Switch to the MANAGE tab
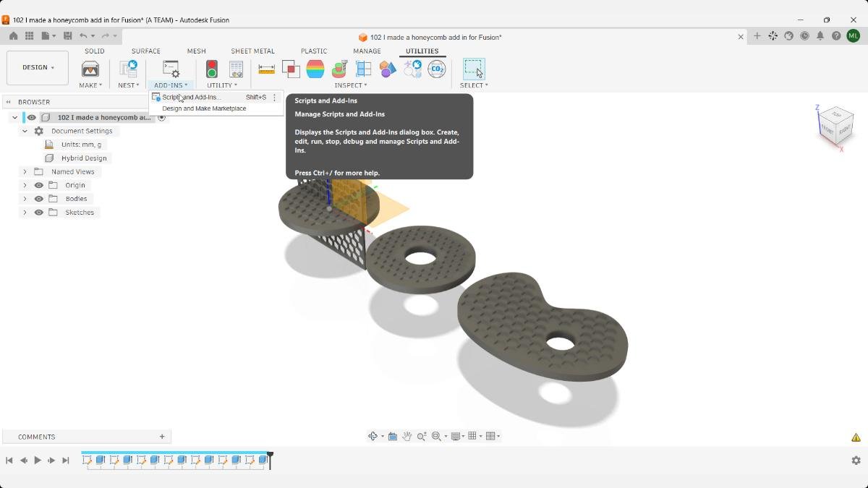The image size is (868, 488). click(367, 51)
